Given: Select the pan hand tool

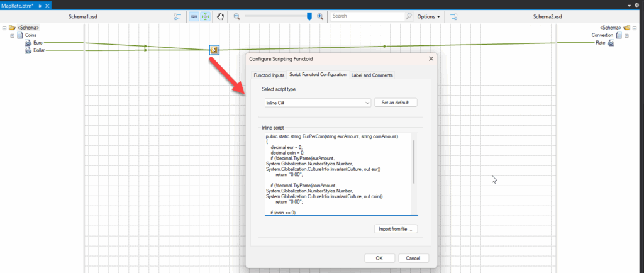Looking at the screenshot, I should (221, 16).
